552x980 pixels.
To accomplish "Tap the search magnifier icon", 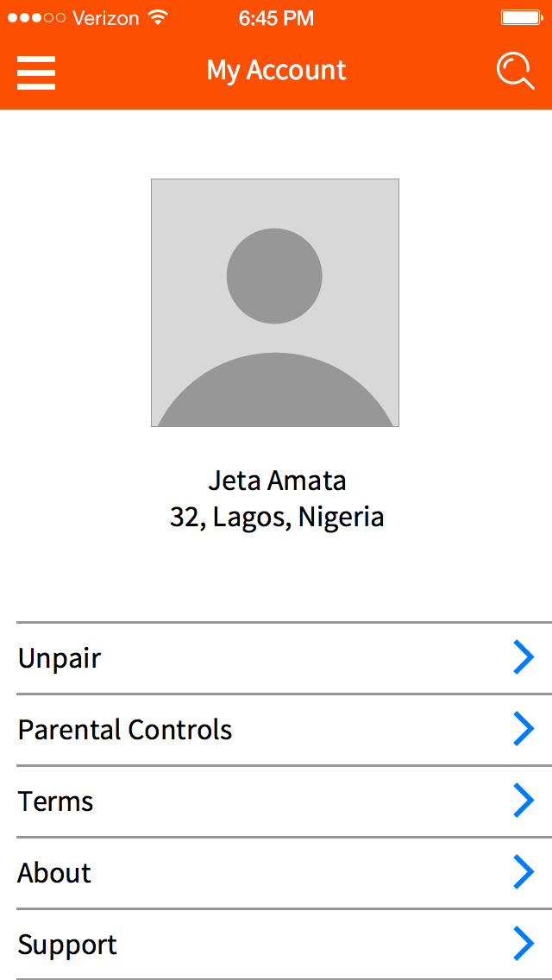I will (515, 71).
